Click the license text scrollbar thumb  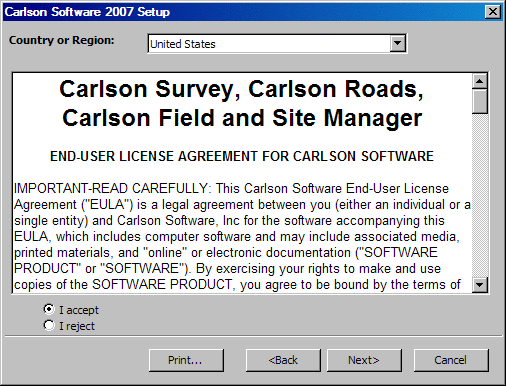[x=480, y=102]
